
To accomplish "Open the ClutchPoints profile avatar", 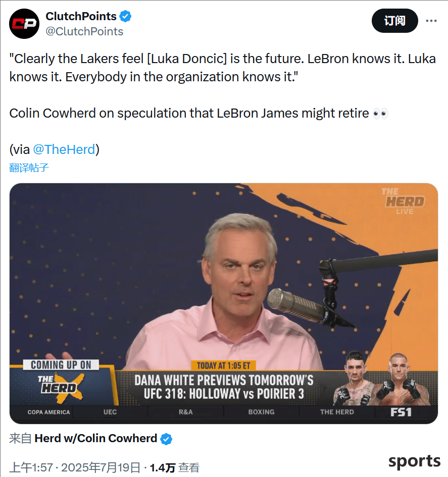I will pyautogui.click(x=24, y=24).
